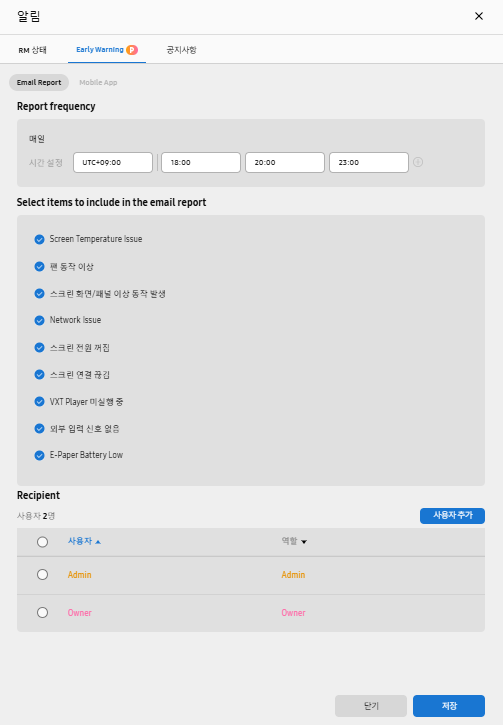Open the UTC+09:00 timezone dropdown
503x725 pixels.
[x=113, y=162]
